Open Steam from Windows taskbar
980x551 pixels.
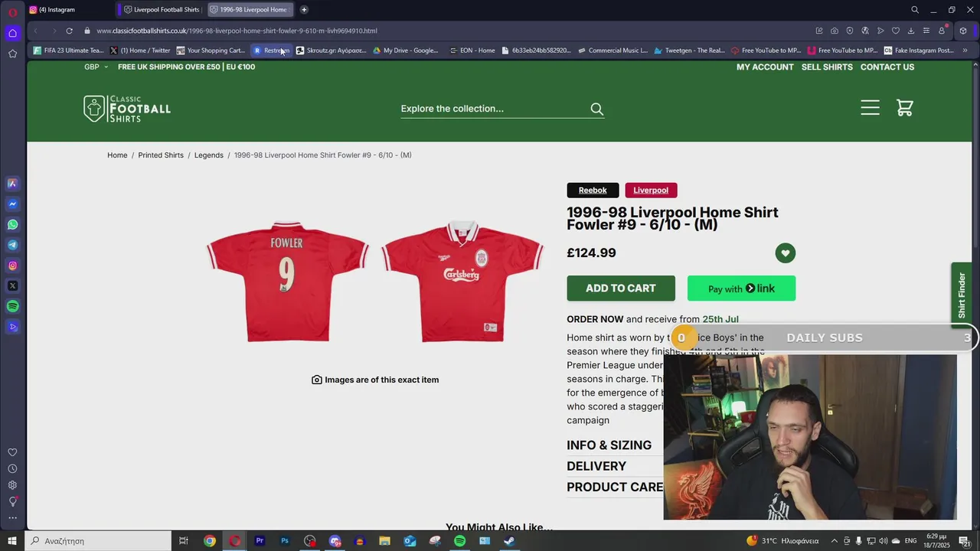click(x=509, y=541)
